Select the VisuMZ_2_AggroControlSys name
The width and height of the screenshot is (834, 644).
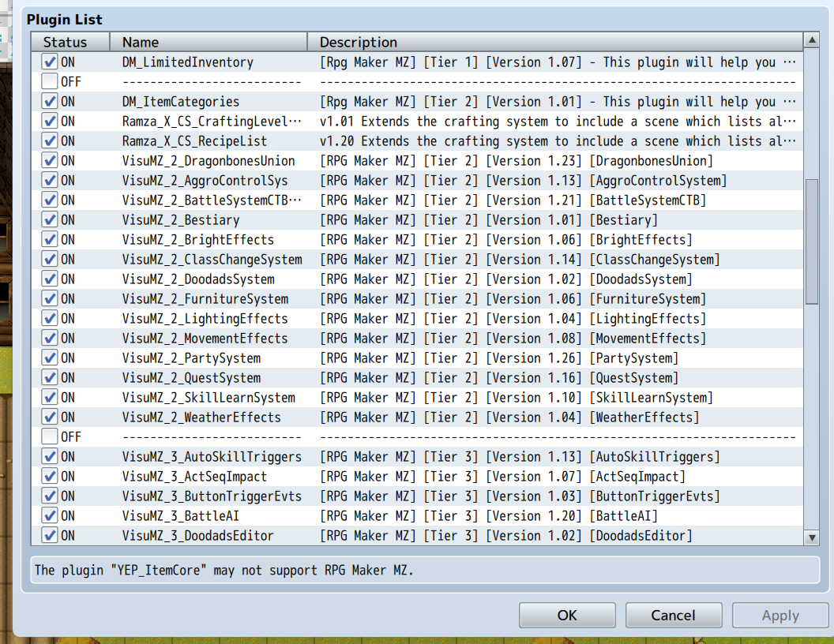[x=205, y=181]
